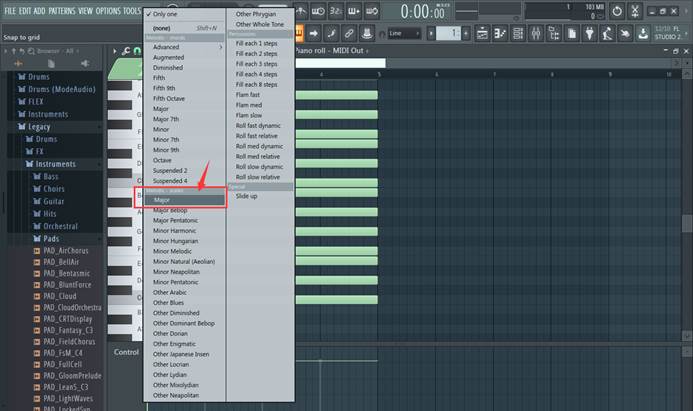Viewport: 693px width, 411px height.
Task: Toggle typing keyboard to piano icon
Action: point(299,33)
